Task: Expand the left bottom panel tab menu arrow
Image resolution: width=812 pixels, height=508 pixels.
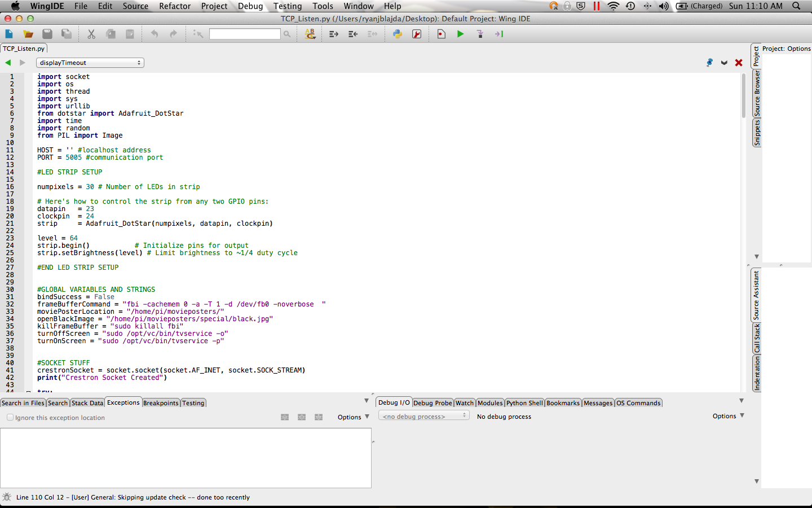Action: click(x=367, y=401)
